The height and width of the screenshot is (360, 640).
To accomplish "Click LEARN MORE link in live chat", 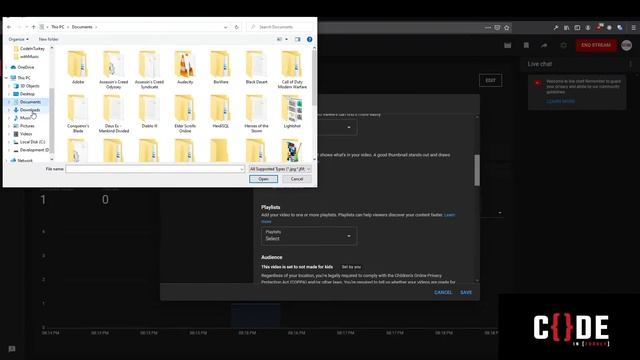I will point(560,101).
